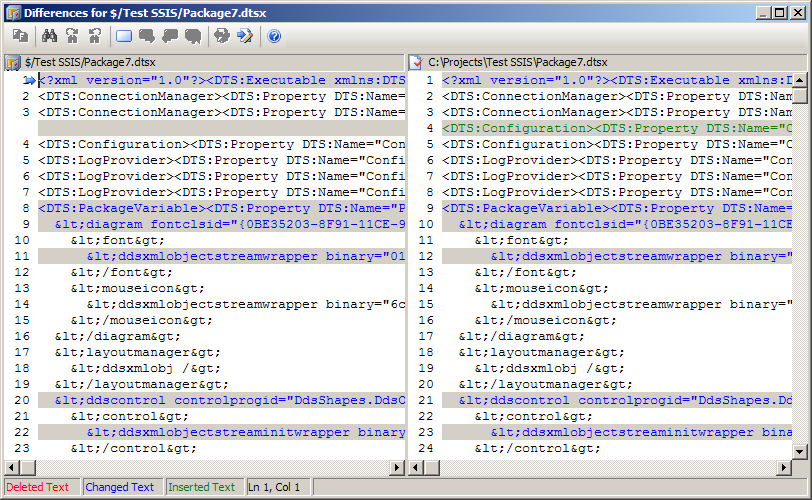Viewport: 812px width, 500px height.
Task: Click the difference arrow marker on line 1
Action: (x=30, y=80)
